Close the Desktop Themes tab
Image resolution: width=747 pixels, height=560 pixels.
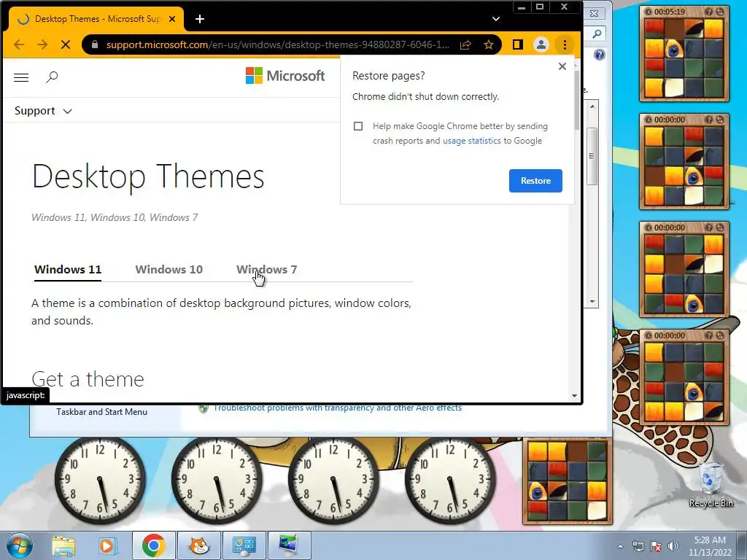click(x=172, y=19)
